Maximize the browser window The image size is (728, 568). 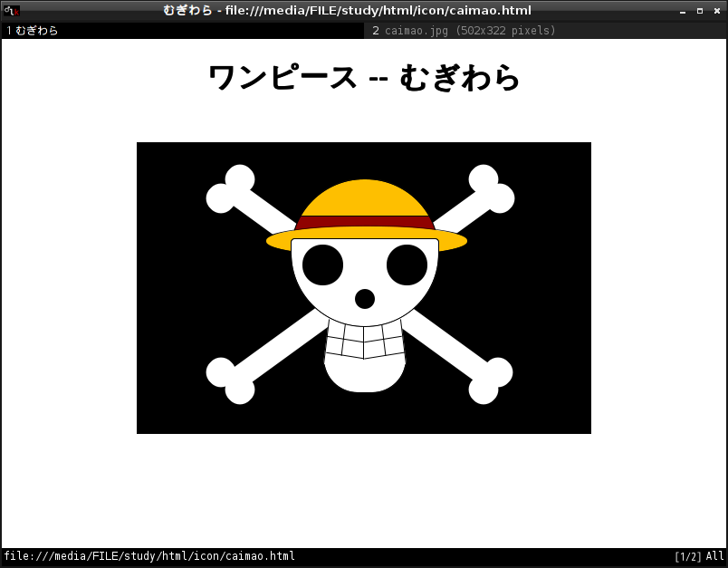point(700,11)
